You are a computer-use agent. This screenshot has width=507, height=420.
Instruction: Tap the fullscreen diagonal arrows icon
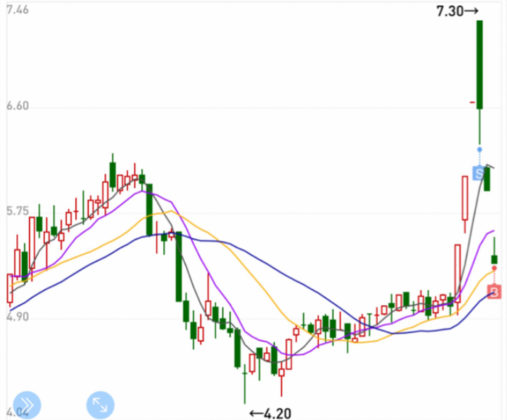point(100,405)
